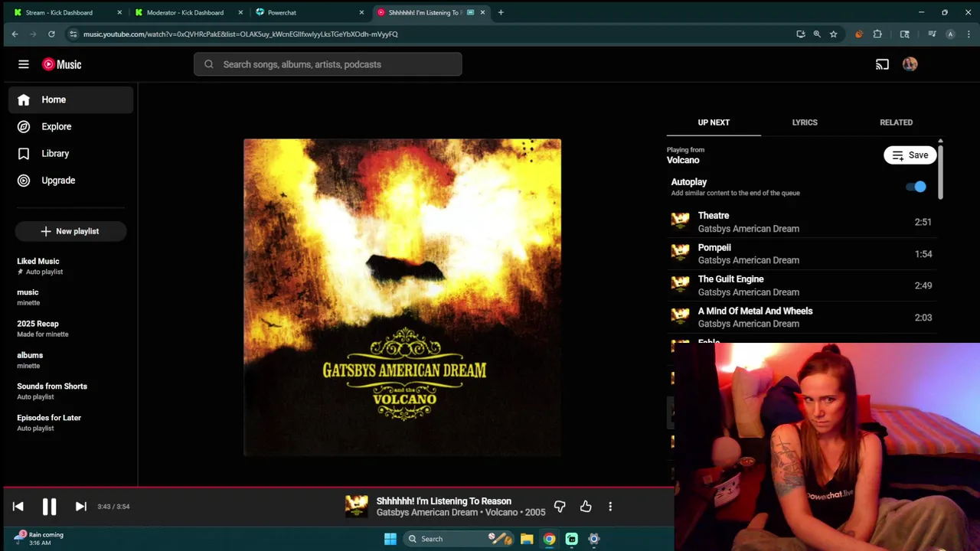Viewport: 980px width, 551px height.
Task: Open the Rain coming weather widget
Action: (38, 539)
